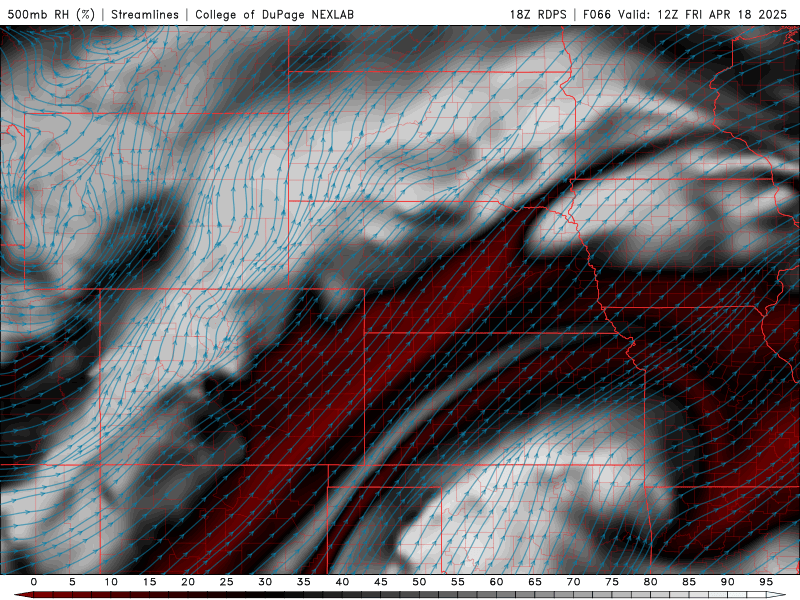The image size is (800, 600).
Task: Click the '70' label on color scale
Action: (x=573, y=582)
